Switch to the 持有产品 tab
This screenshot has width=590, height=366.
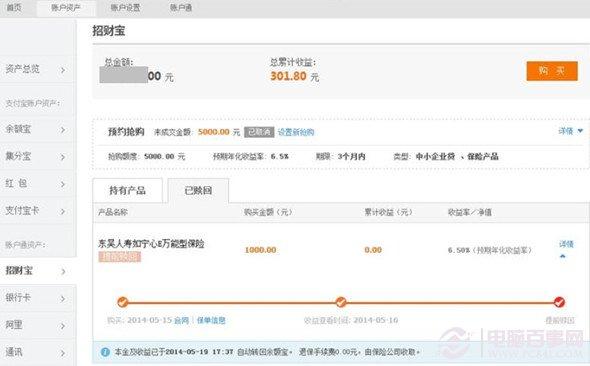click(x=128, y=190)
